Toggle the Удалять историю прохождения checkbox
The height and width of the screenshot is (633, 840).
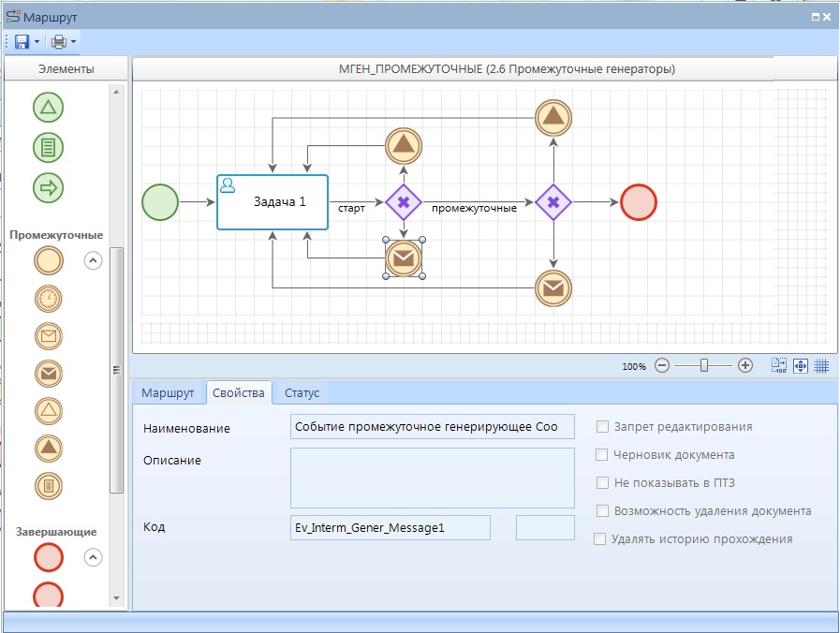click(x=600, y=539)
